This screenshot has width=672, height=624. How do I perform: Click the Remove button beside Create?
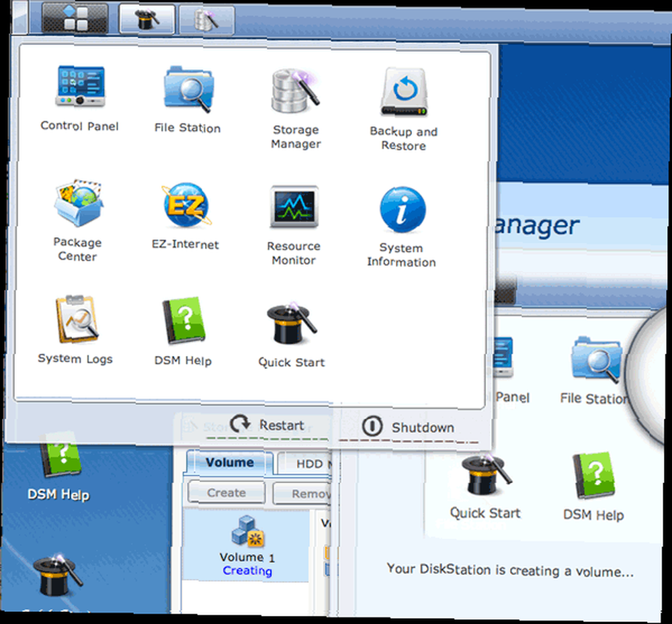[302, 494]
